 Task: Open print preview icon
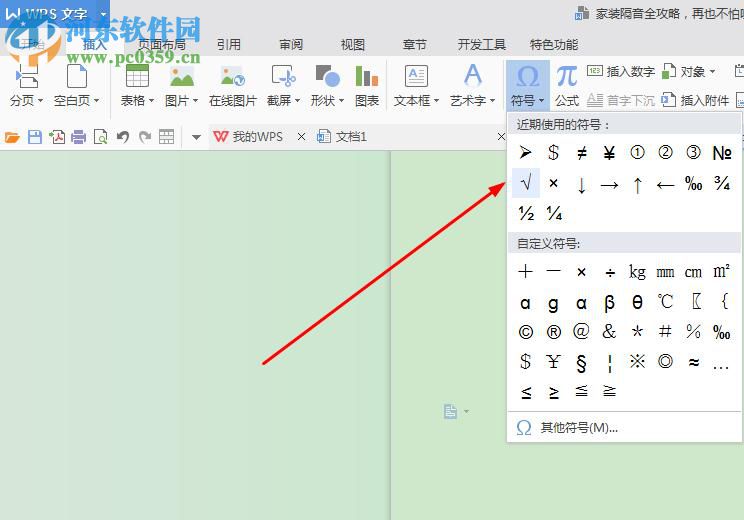(100, 137)
